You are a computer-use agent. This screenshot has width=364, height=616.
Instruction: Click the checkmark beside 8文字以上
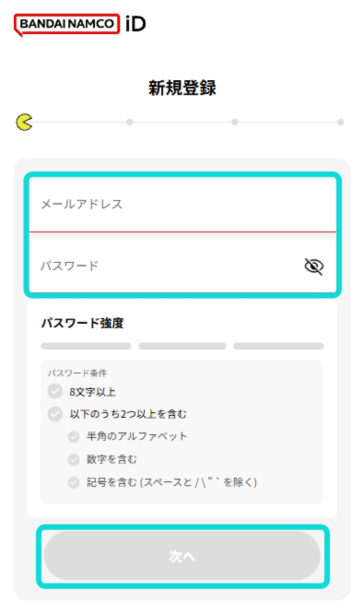pos(55,391)
